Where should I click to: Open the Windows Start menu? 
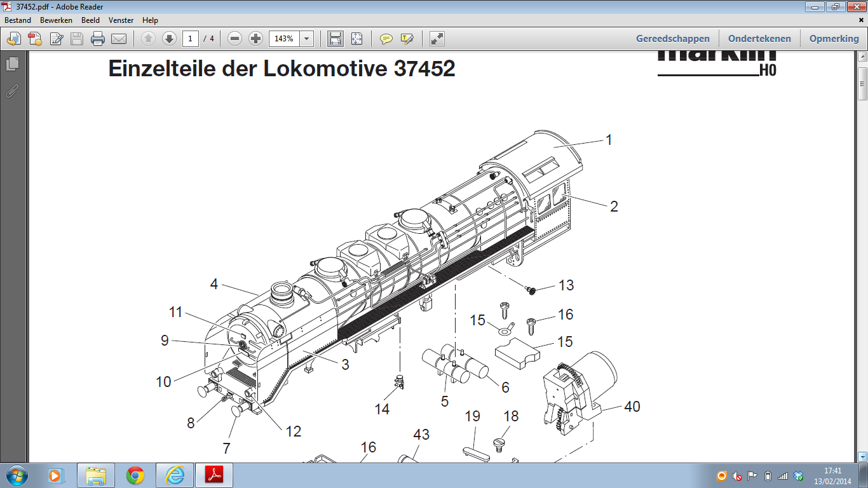(17, 475)
